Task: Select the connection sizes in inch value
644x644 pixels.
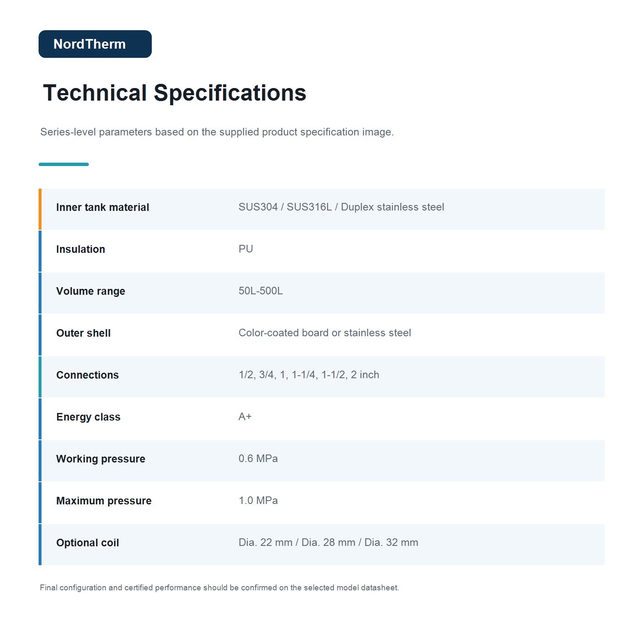Action: click(309, 375)
